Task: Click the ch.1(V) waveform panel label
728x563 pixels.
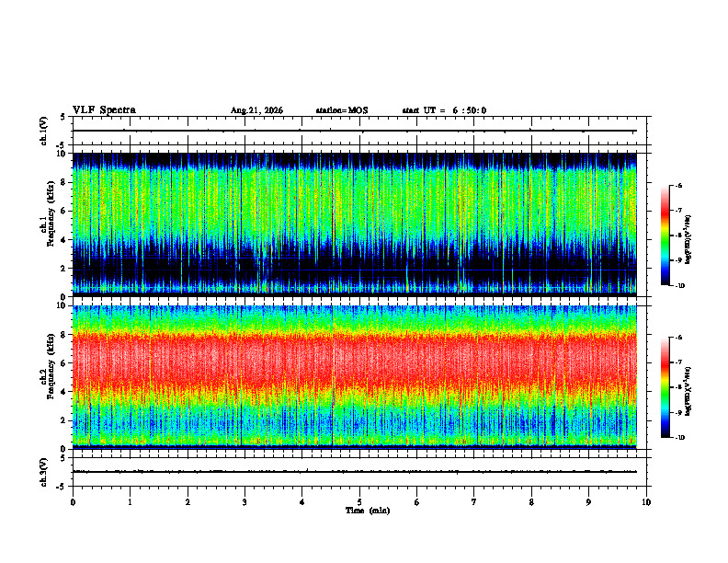Action: click(44, 131)
